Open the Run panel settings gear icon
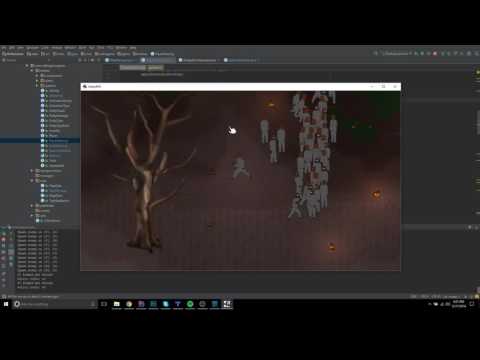Image resolution: width=480 pixels, height=360 pixels. coord(470,227)
